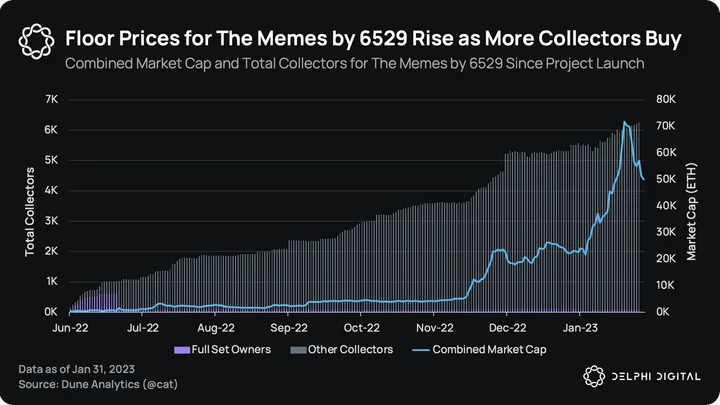Viewport: 720px width, 405px height.
Task: Select the gray Other Collectors legend swatch
Action: click(x=298, y=350)
